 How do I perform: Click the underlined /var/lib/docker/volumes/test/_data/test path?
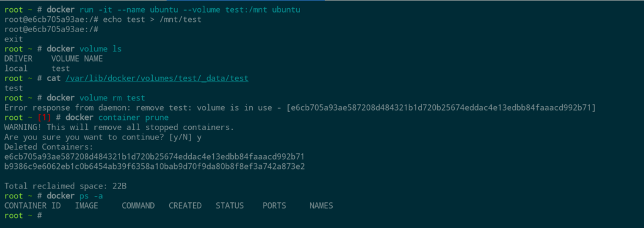(157, 79)
